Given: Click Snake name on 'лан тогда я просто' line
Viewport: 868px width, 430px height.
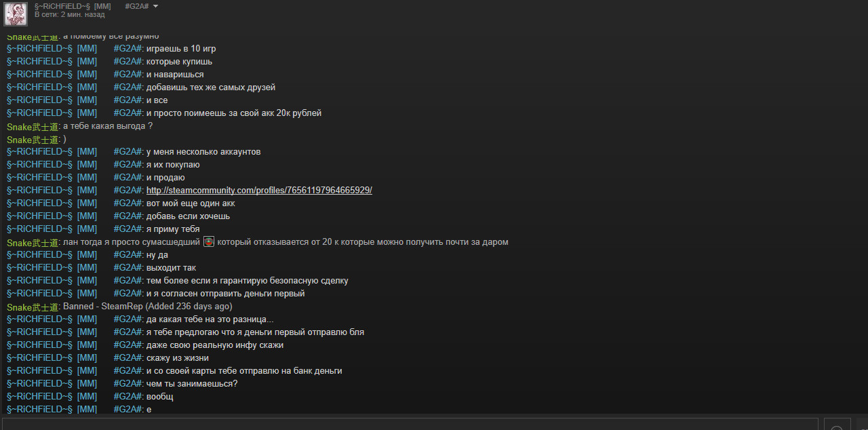Looking at the screenshot, I should click(33, 242).
